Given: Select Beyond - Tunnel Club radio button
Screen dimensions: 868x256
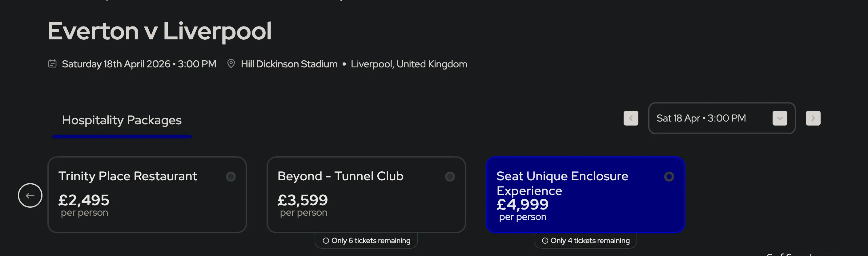Looking at the screenshot, I should pos(450,177).
